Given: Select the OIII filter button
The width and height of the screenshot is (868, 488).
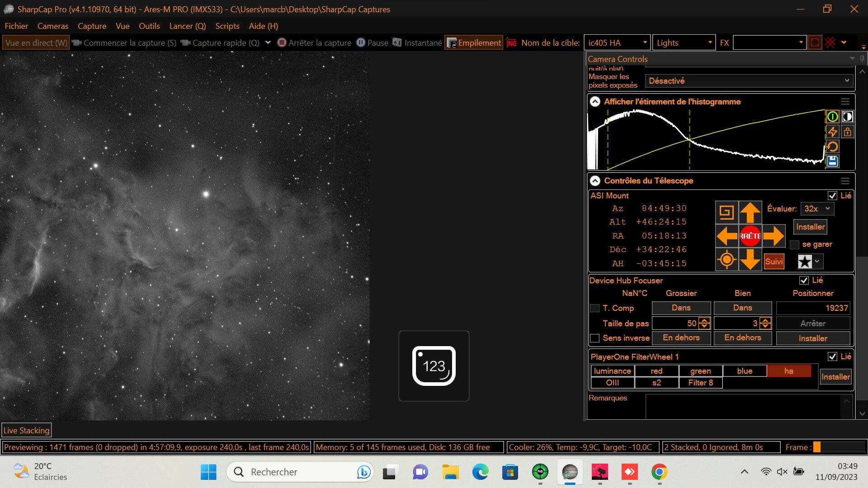Looking at the screenshot, I should point(612,382).
